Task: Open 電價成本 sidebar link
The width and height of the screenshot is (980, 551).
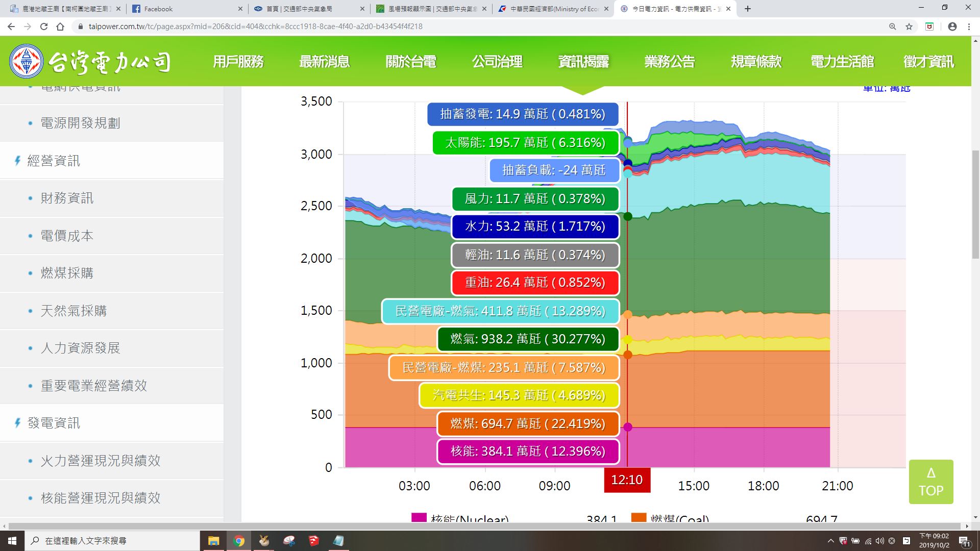Action: (112, 236)
